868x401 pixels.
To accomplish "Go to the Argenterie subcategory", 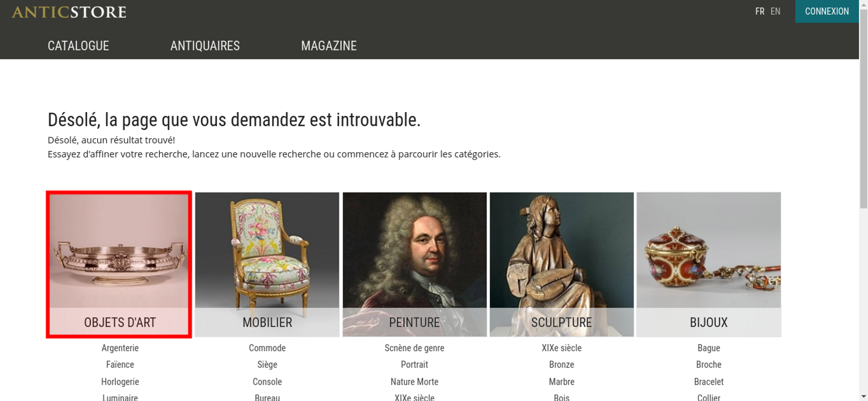I will [120, 348].
